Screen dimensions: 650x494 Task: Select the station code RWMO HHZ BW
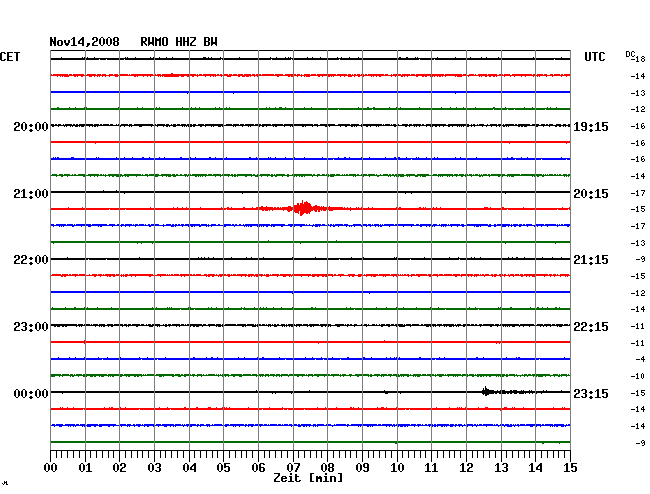[x=179, y=42]
